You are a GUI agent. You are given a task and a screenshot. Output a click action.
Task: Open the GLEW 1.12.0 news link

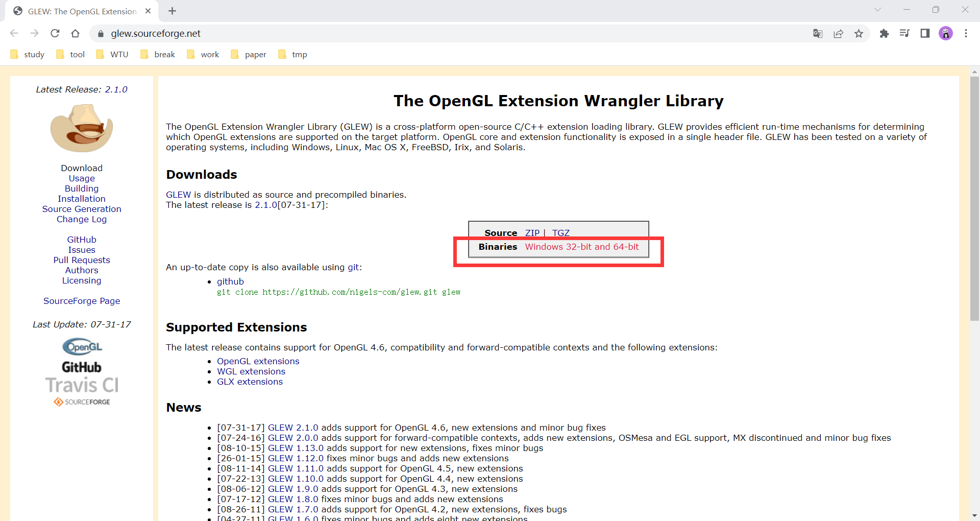point(296,458)
